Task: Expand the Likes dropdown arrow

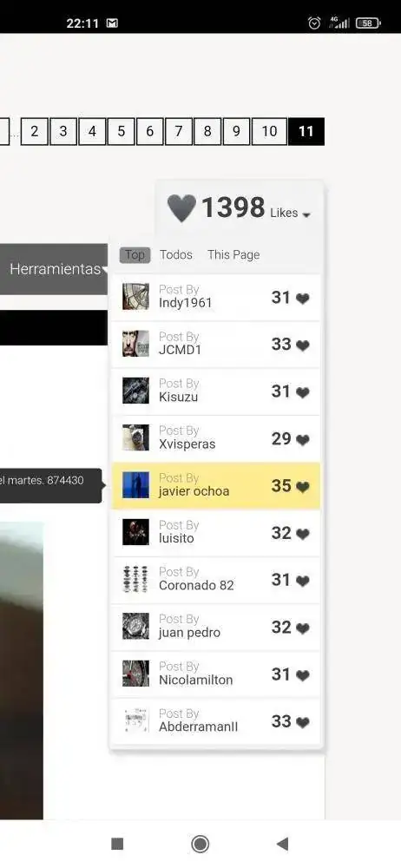Action: (307, 214)
